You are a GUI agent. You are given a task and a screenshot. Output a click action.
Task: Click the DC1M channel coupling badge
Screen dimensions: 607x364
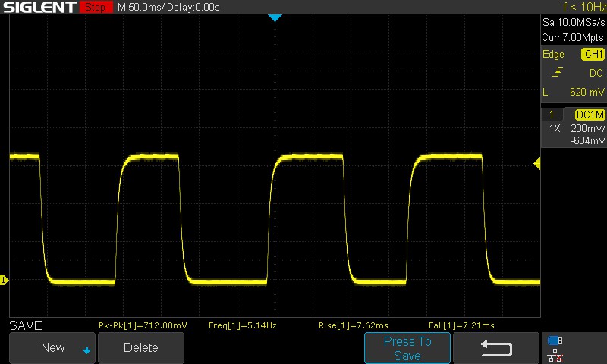(x=590, y=115)
